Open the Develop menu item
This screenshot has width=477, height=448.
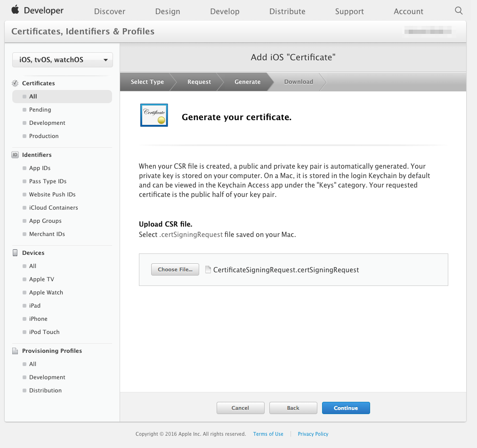tap(225, 11)
